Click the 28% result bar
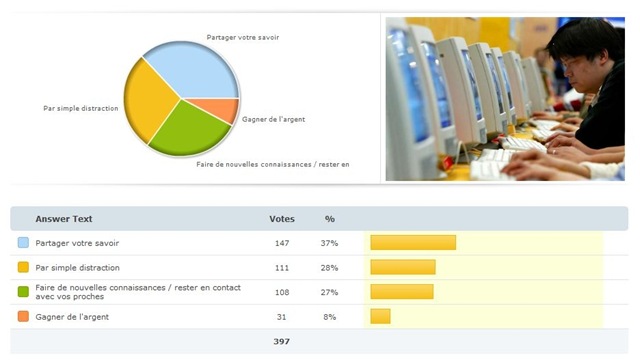 coord(403,267)
